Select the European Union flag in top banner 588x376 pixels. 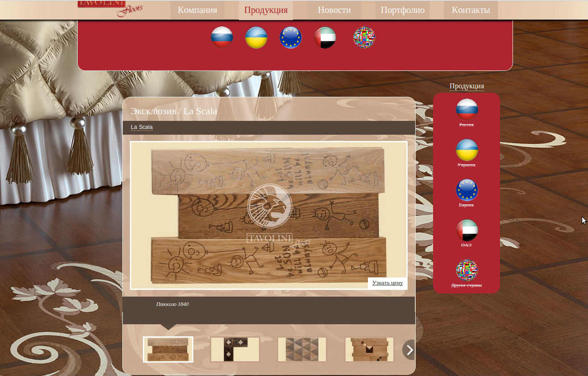tap(291, 37)
